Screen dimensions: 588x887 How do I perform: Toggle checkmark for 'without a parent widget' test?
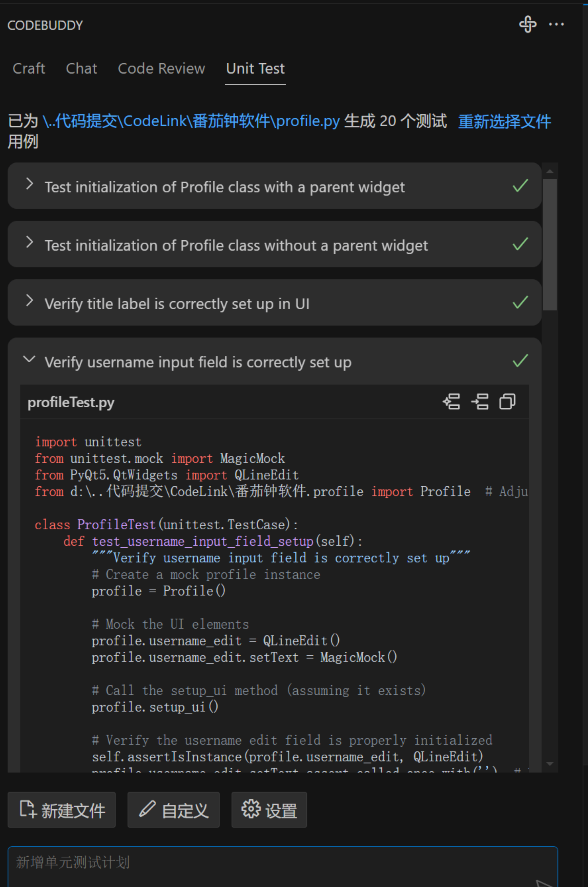[520, 244]
